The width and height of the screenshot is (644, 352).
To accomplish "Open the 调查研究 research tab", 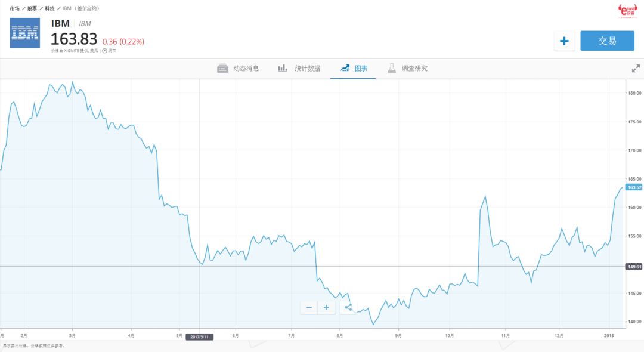I will [407, 68].
